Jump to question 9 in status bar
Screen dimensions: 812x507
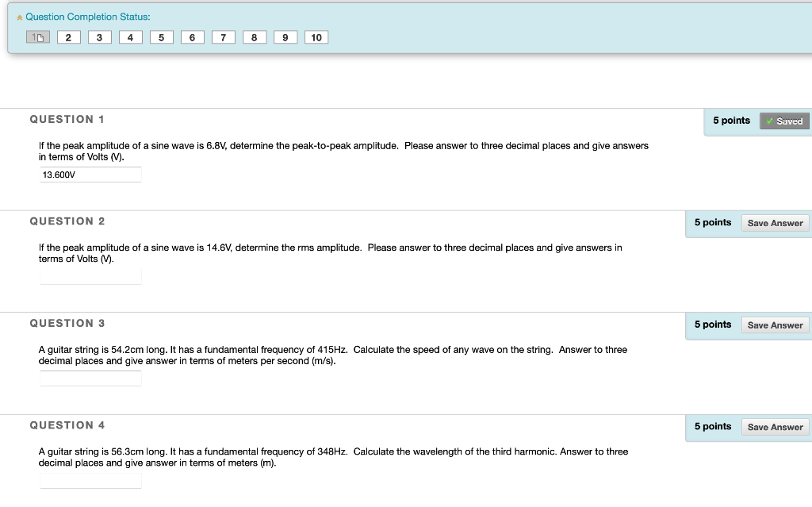[x=285, y=37]
